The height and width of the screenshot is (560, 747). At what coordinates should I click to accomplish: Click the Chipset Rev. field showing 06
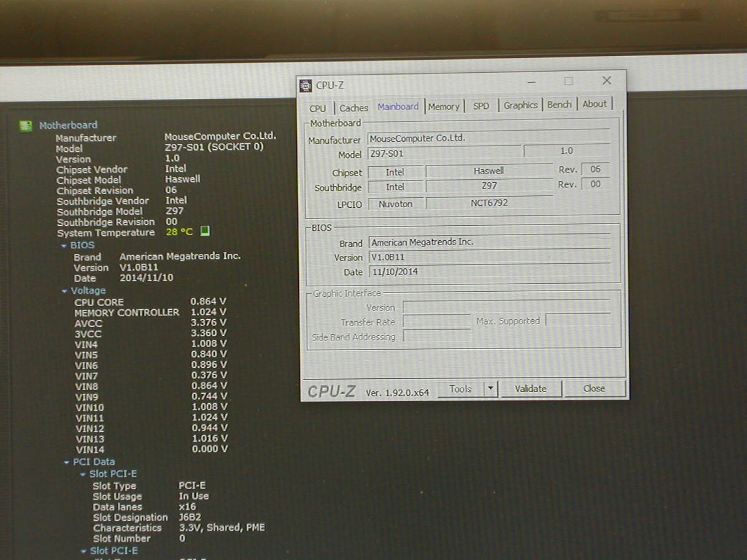(x=595, y=169)
